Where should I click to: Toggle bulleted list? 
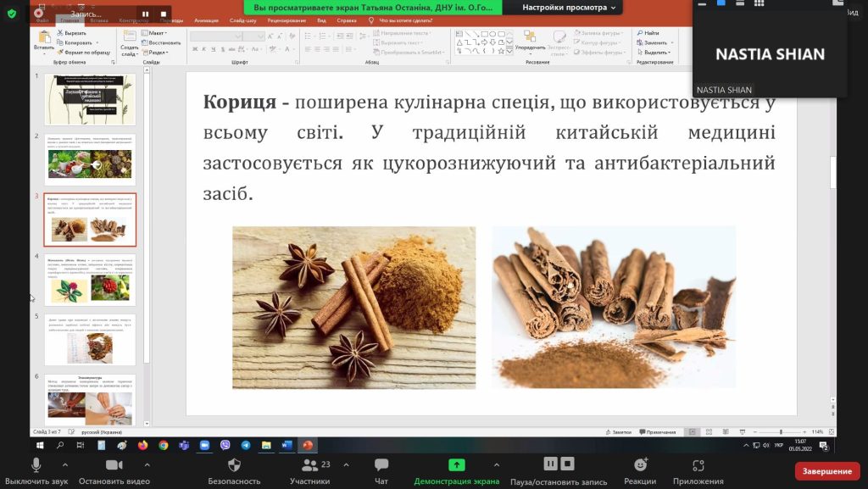[x=309, y=36]
